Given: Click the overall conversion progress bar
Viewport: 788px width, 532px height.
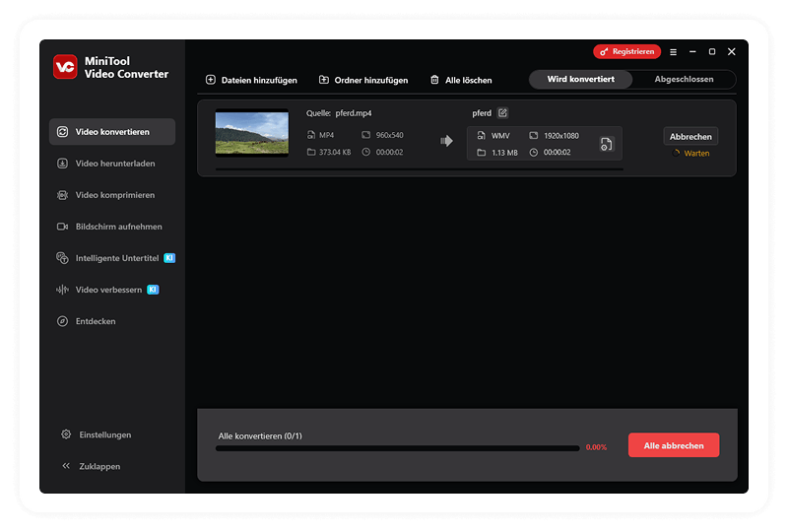Looking at the screenshot, I should 397,448.
